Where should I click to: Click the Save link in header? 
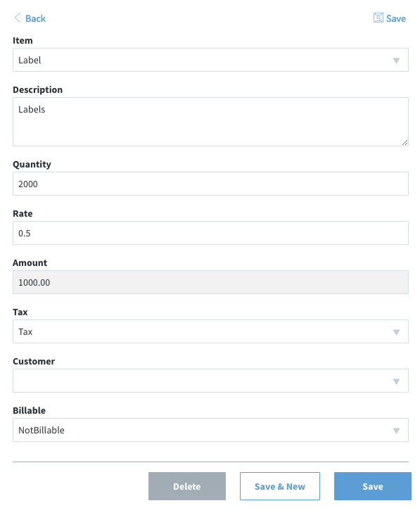[x=395, y=18]
